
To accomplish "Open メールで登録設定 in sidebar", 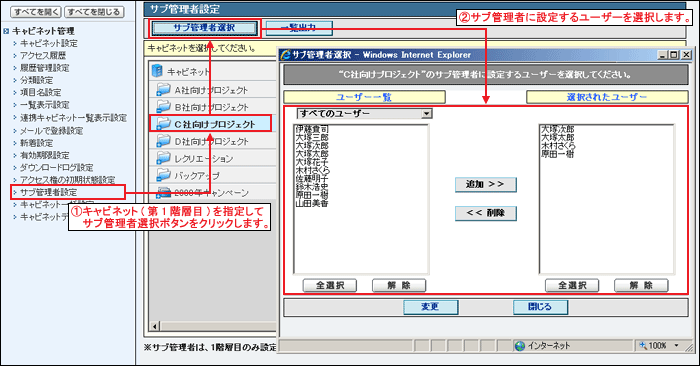I will pyautogui.click(x=51, y=131).
